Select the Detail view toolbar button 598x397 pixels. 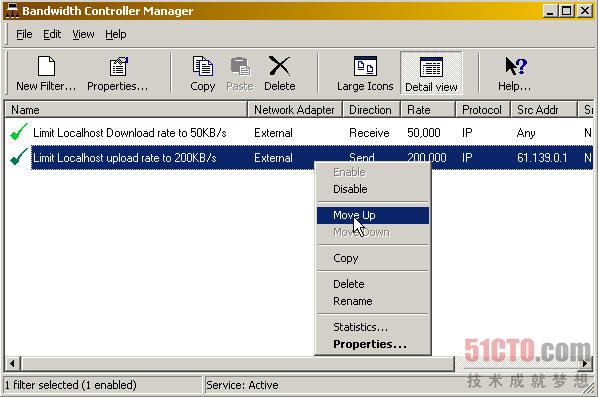coord(431,73)
